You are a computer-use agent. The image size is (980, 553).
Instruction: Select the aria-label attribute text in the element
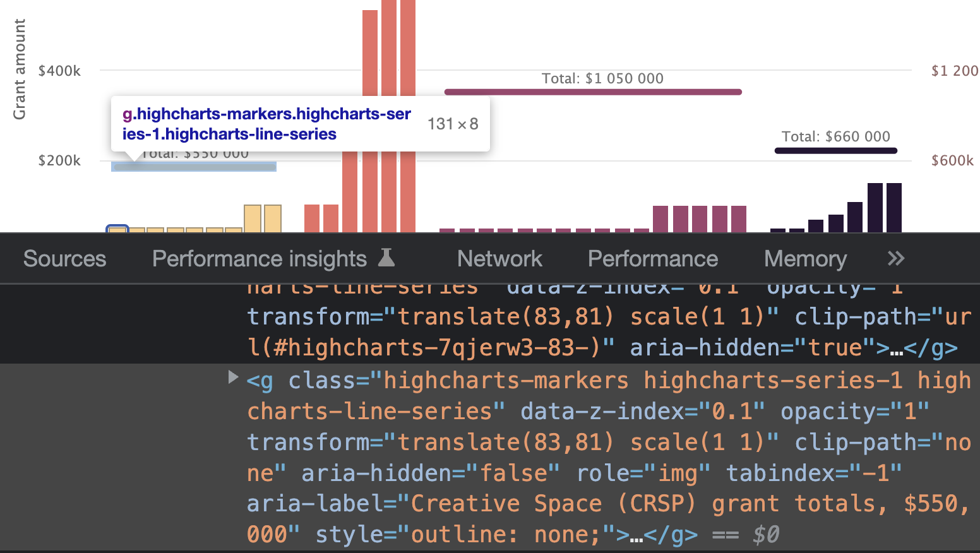point(607,519)
